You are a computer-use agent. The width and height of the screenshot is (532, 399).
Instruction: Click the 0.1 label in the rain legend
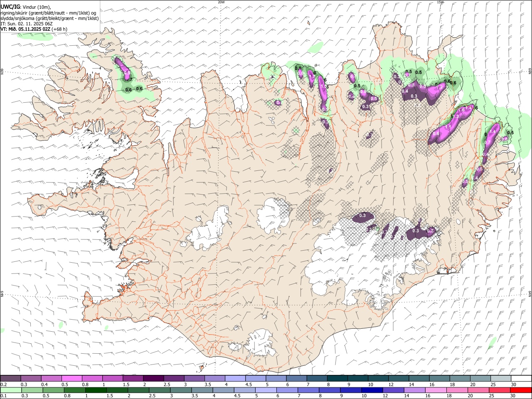point(3,396)
